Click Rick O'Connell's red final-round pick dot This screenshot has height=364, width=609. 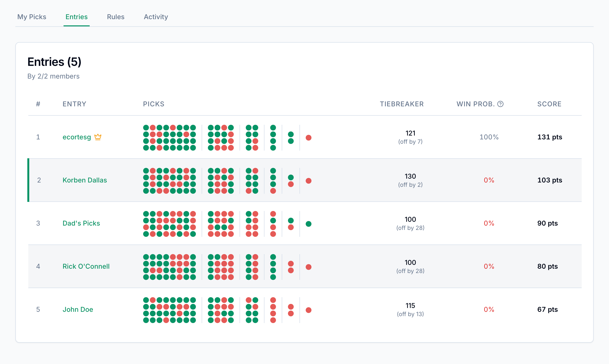[308, 267]
